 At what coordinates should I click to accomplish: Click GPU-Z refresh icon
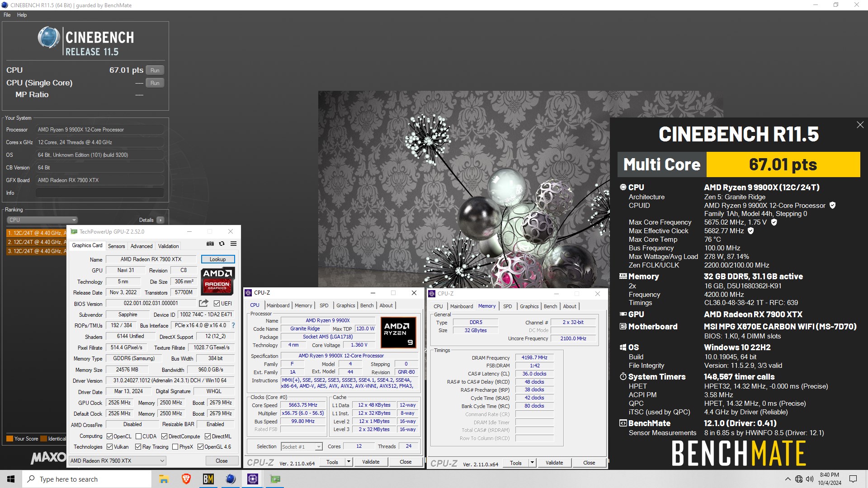coord(222,244)
